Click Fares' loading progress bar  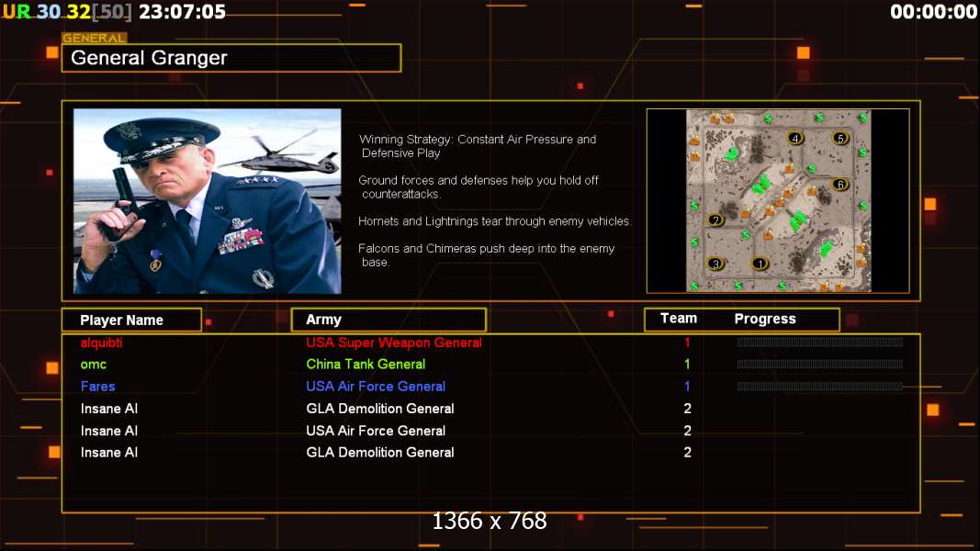coord(819,386)
